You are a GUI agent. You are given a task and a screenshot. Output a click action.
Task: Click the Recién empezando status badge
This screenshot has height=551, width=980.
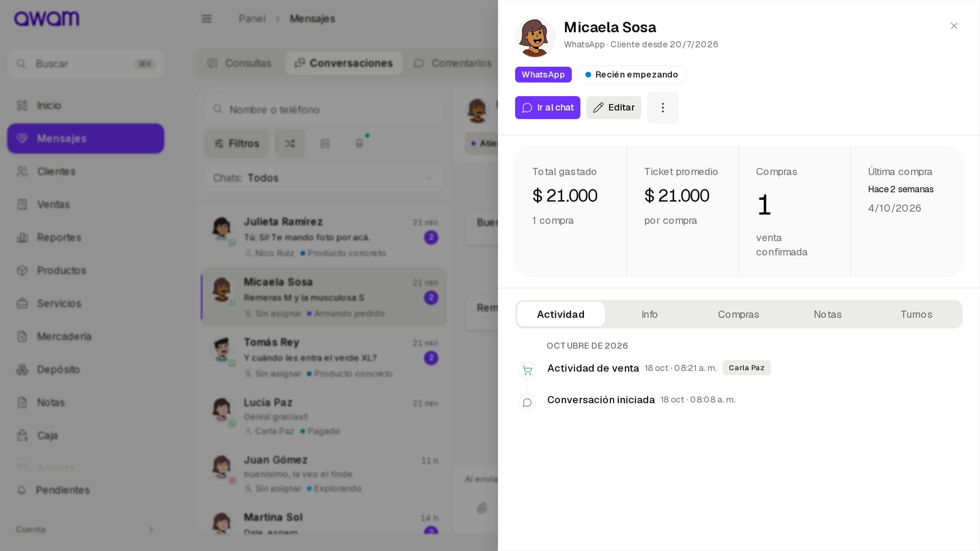pyautogui.click(x=632, y=75)
